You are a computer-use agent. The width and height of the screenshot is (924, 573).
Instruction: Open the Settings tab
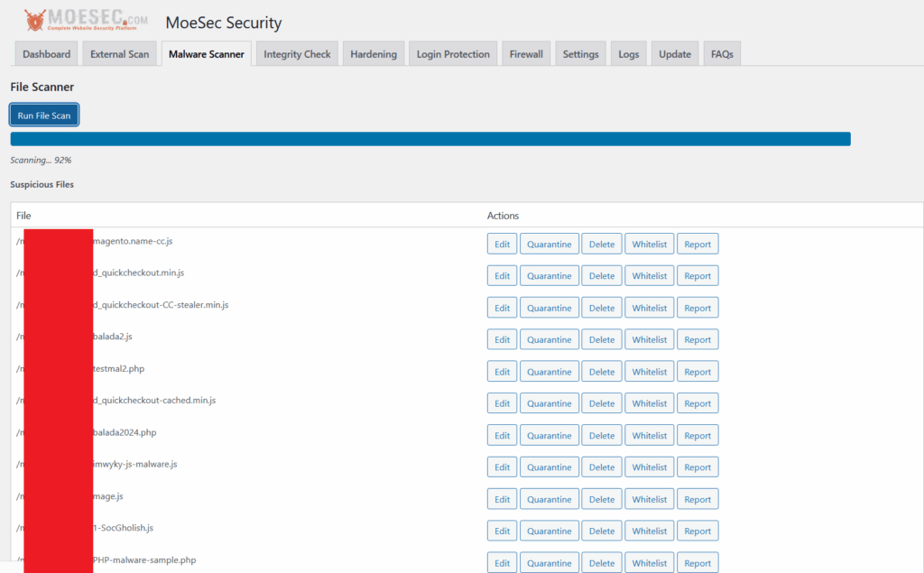tap(580, 53)
